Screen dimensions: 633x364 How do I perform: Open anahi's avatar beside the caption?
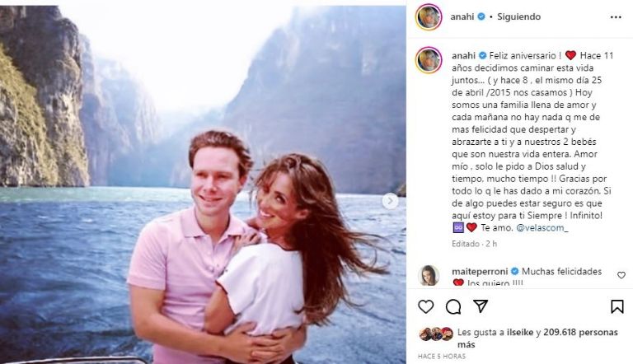tap(429, 60)
